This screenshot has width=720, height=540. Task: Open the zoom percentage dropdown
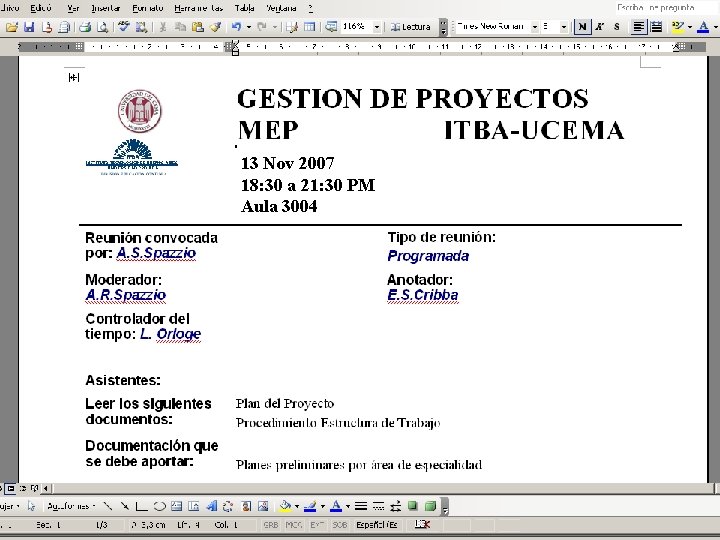click(377, 27)
